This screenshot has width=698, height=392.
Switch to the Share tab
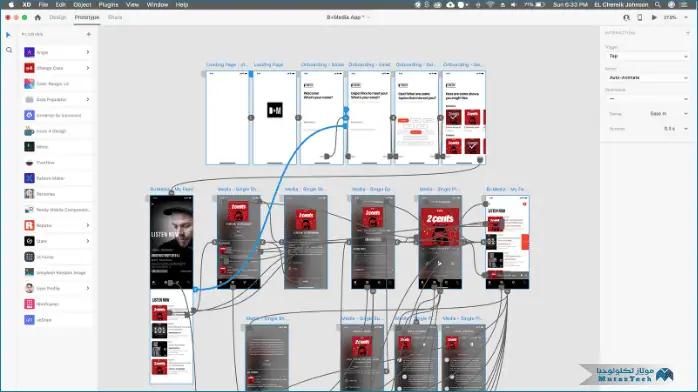point(115,17)
